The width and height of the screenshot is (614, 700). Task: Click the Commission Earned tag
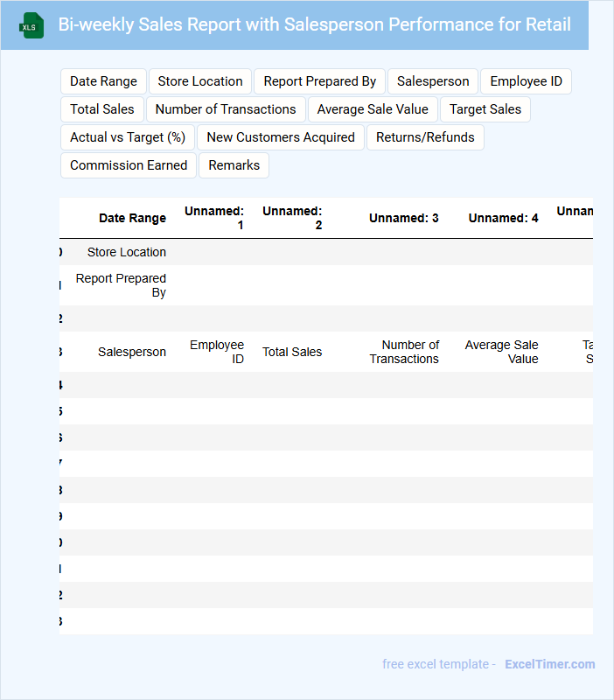pyautogui.click(x=129, y=165)
